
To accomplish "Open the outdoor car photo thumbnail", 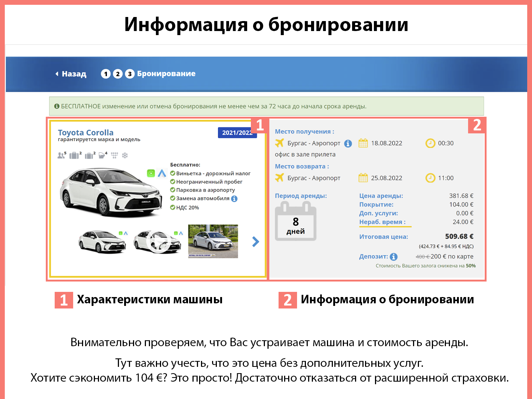I will pos(213,241).
